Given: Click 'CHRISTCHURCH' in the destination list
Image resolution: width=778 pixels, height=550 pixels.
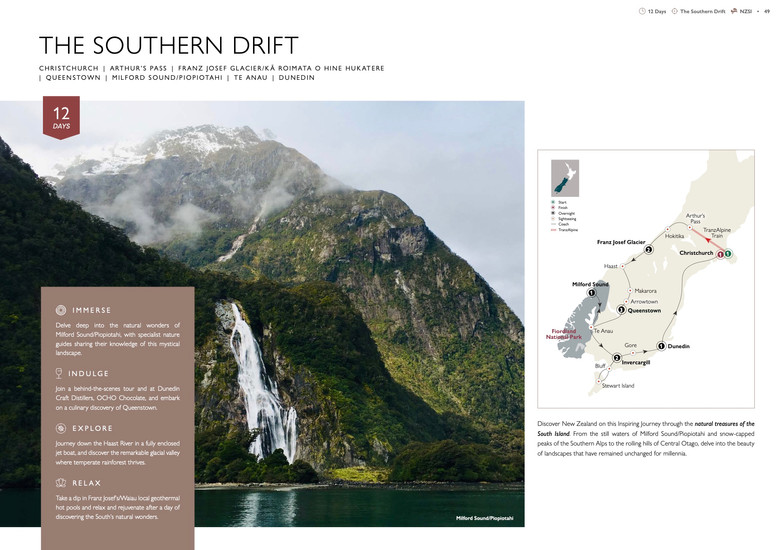Looking at the screenshot, I should point(69,68).
